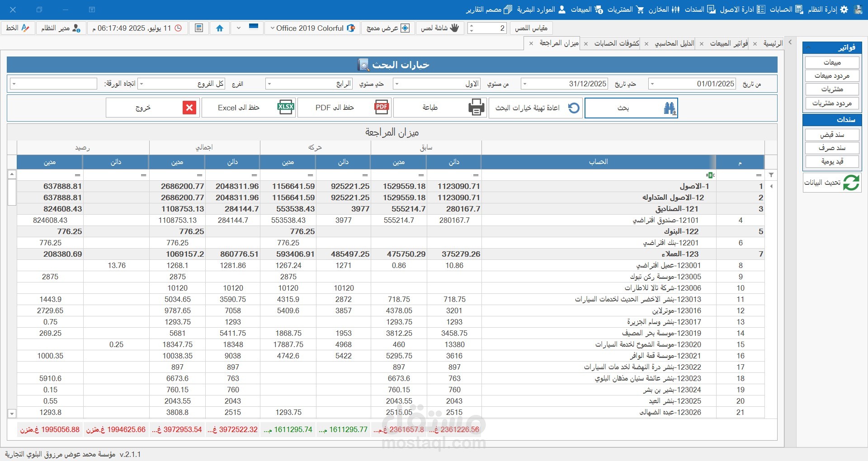Export using the XLSX Excel icon
Screen dimensions: 868x461
click(285, 108)
